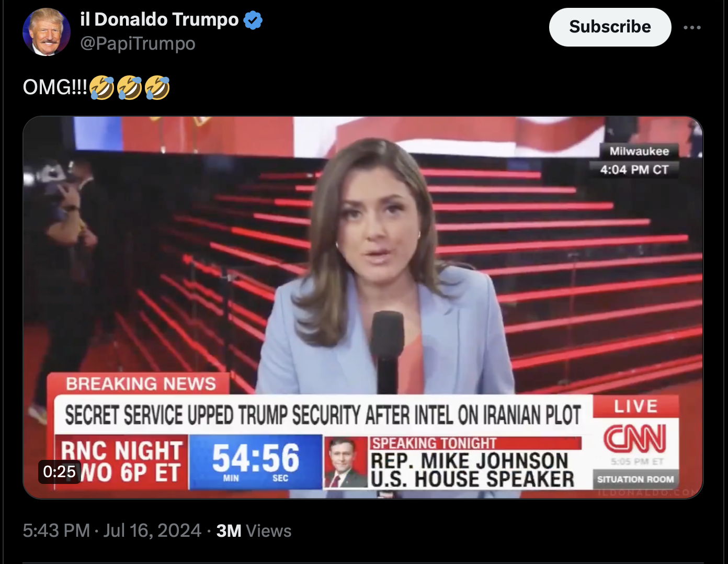This screenshot has height=564, width=728.
Task: Click the blue verified badge icon
Action: pos(253,20)
